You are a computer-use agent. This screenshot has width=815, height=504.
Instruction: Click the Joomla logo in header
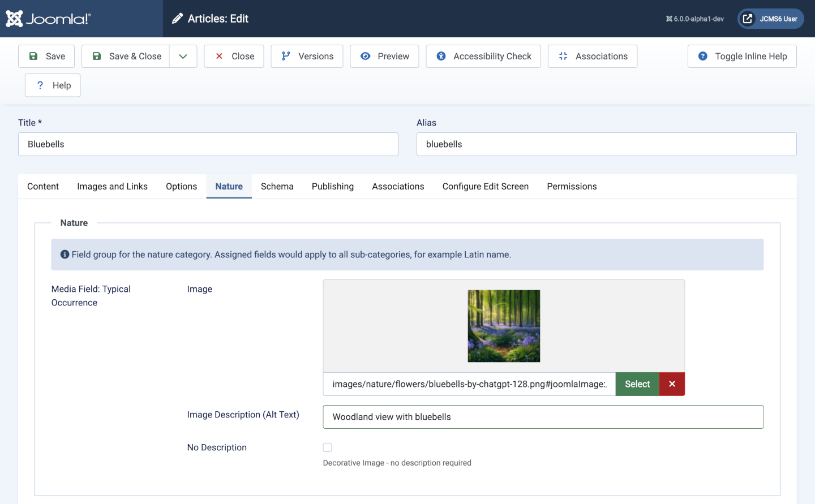tap(48, 19)
